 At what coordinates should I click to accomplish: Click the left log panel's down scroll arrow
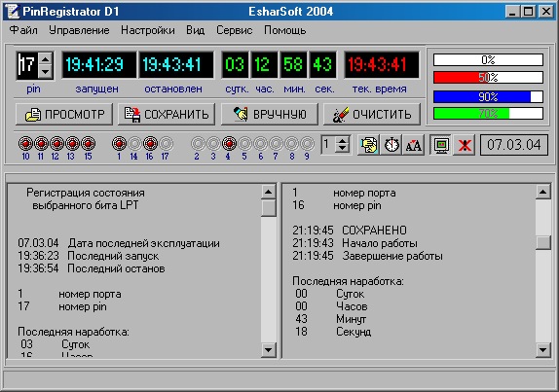click(268, 349)
